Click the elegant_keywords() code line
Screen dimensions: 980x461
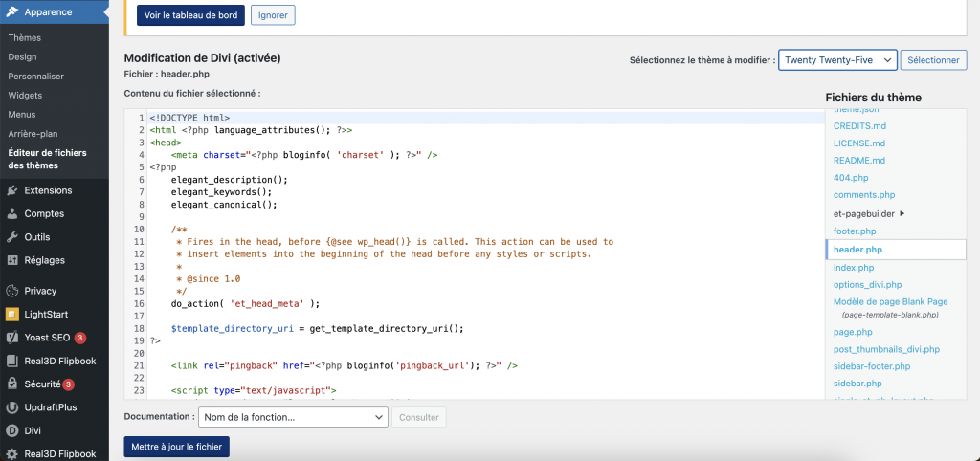pyautogui.click(x=222, y=192)
